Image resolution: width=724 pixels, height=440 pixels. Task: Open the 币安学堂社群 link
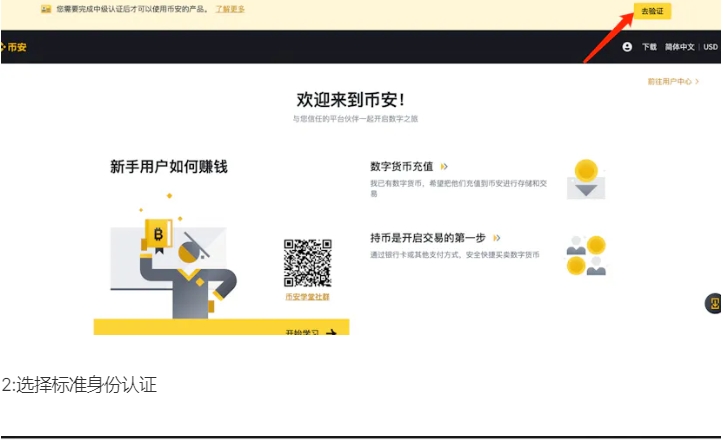[308, 296]
